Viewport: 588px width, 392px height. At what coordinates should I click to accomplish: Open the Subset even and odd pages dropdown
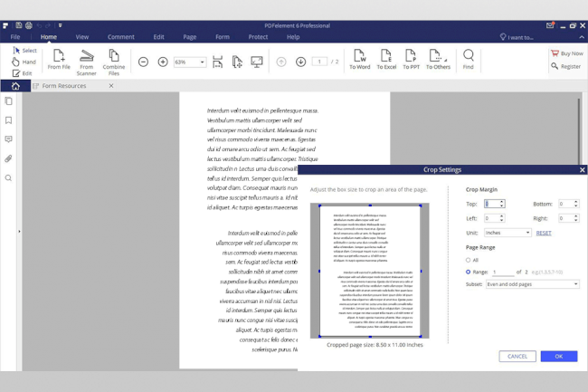coord(533,284)
